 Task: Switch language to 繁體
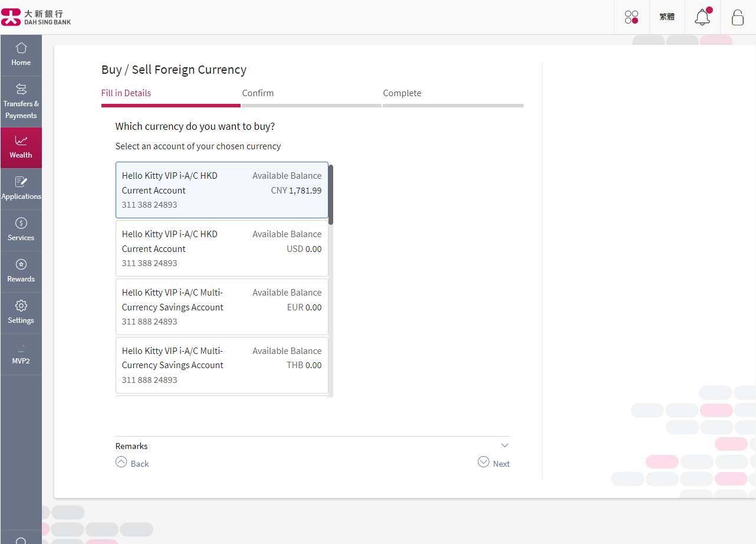click(x=667, y=17)
